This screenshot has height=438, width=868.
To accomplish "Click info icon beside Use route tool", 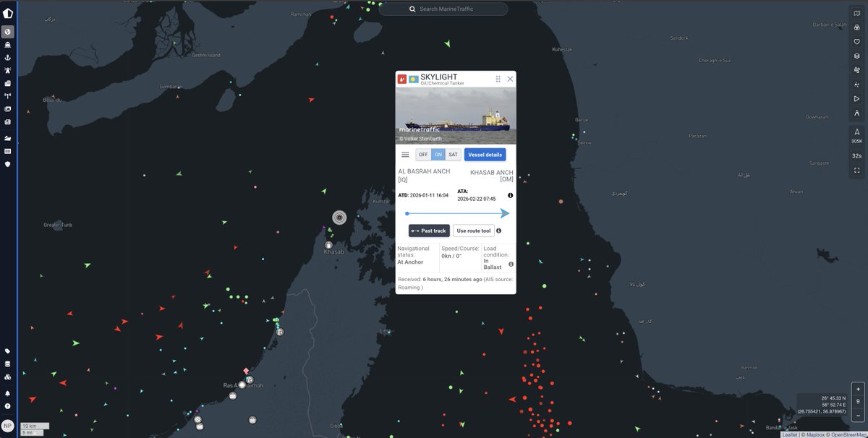I will pos(499,231).
